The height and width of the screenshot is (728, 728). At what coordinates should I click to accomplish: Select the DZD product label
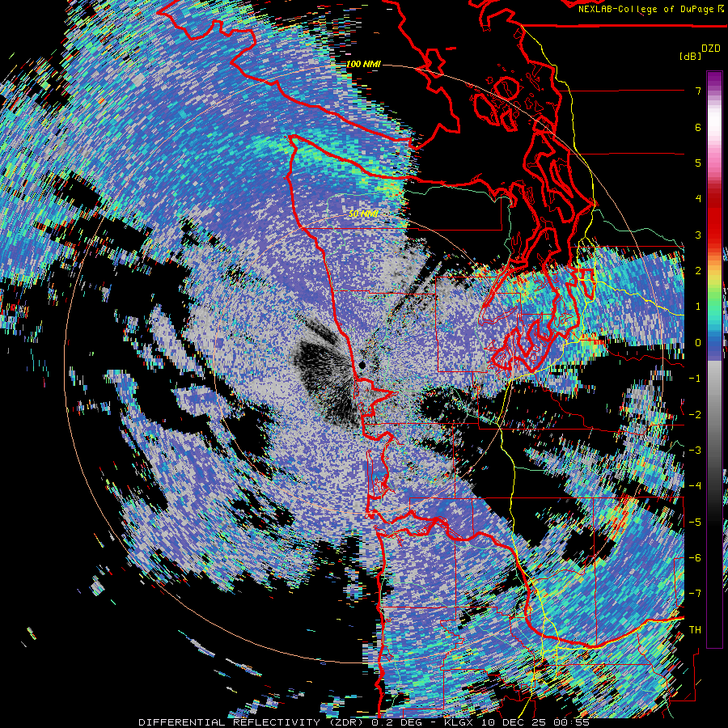711,49
